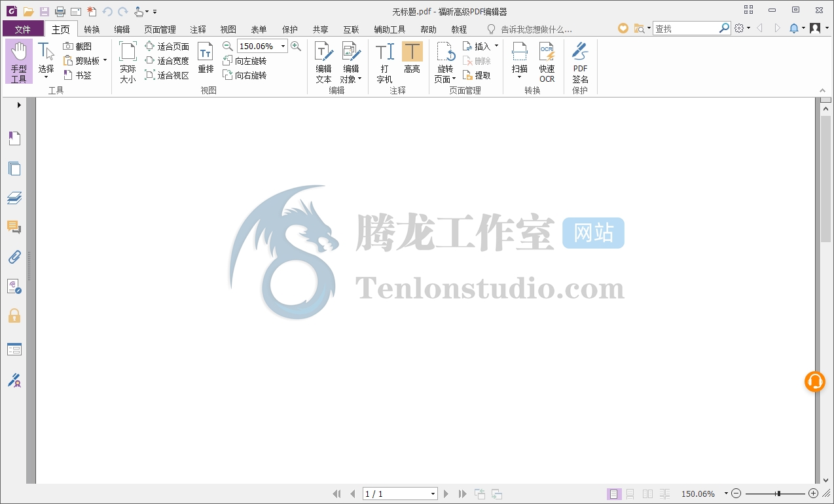Switch to the Convert (转换) tab
Screen dimensions: 834x504
92,29
